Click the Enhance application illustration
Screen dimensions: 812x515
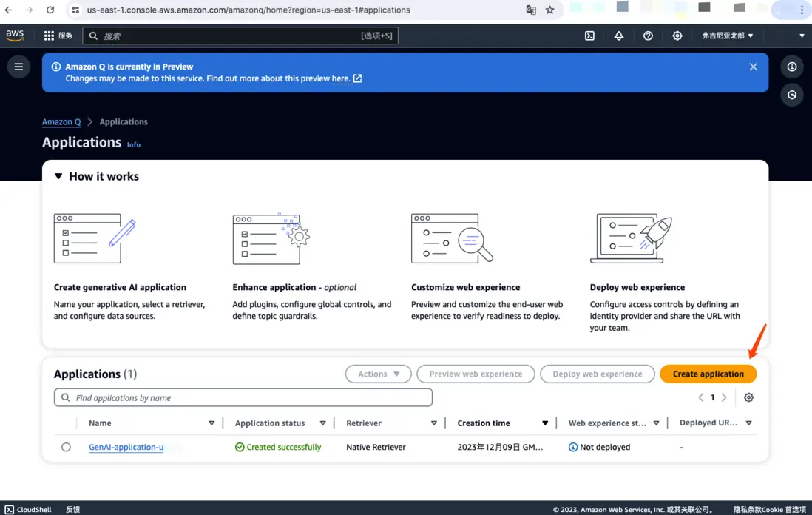click(x=271, y=238)
